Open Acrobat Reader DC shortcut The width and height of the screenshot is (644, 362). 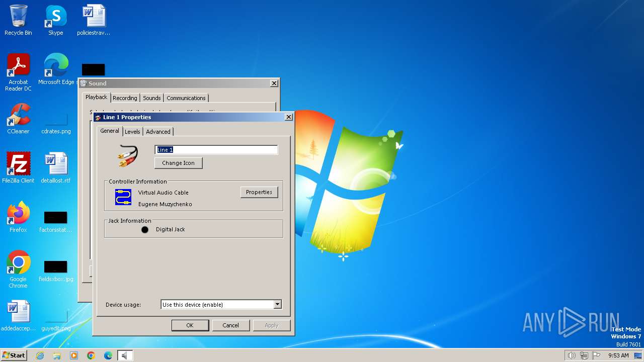coord(18,72)
